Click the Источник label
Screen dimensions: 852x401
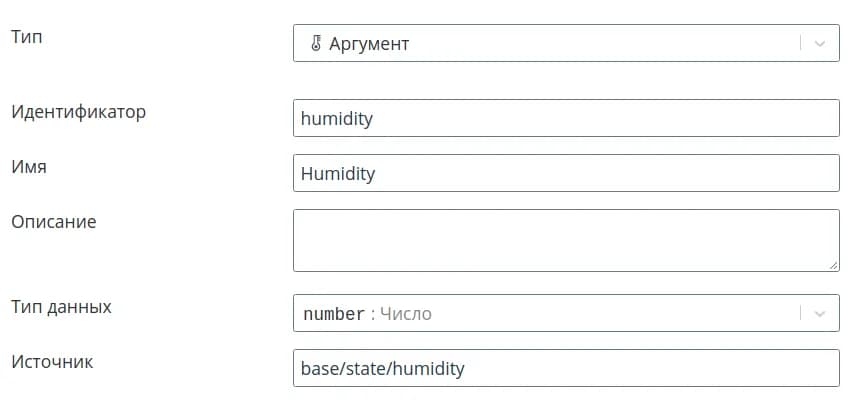[52, 361]
